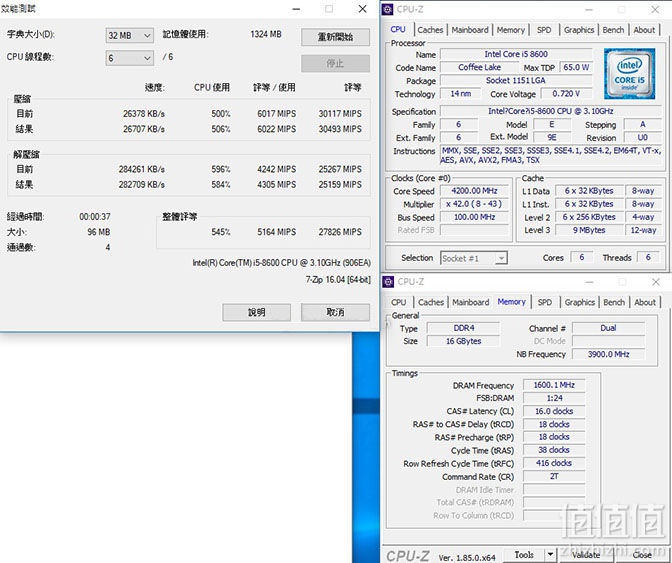Click Multiplier value x 42.0 (8 - 43)
This screenshot has height=563, width=672.
pos(474,204)
